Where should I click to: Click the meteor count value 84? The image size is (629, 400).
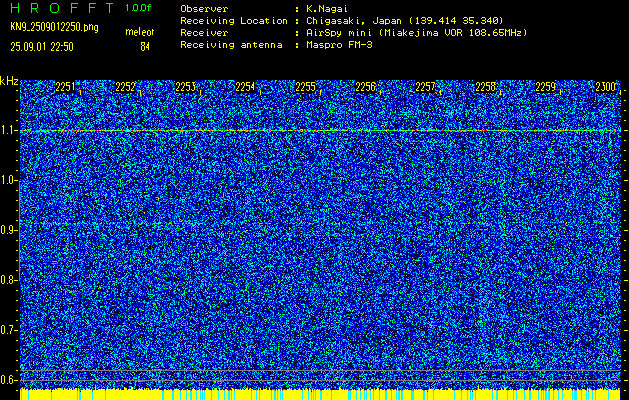coord(145,47)
